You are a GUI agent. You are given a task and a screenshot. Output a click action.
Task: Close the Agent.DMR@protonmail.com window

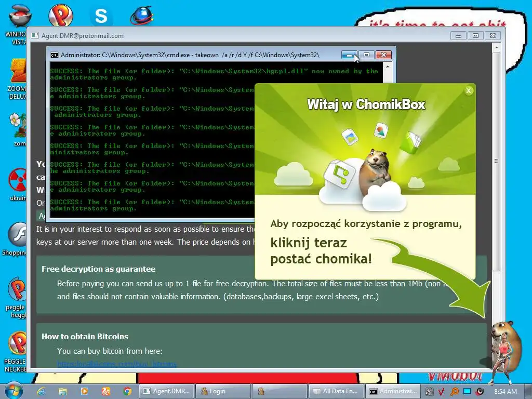493,36
